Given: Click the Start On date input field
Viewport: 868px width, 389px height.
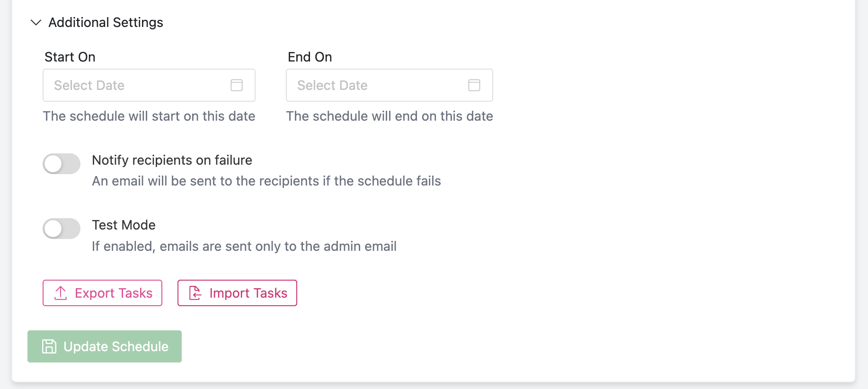Looking at the screenshot, I should click(x=137, y=85).
